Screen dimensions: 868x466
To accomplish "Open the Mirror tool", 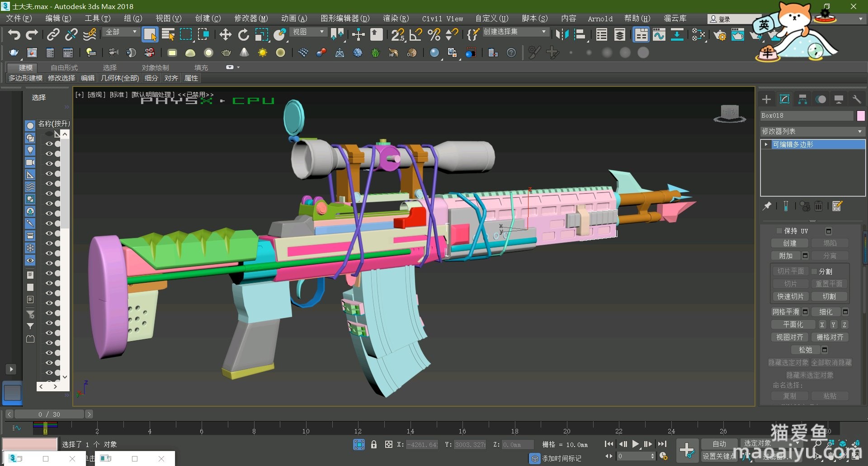I will [x=562, y=35].
